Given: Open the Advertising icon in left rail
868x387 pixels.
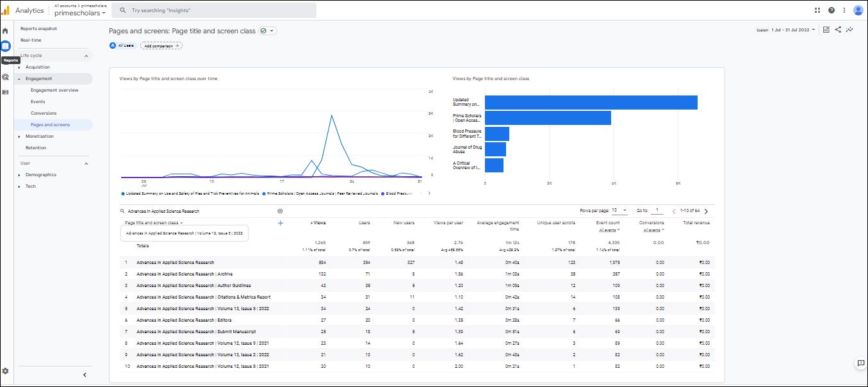Looking at the screenshot, I should click(x=5, y=92).
